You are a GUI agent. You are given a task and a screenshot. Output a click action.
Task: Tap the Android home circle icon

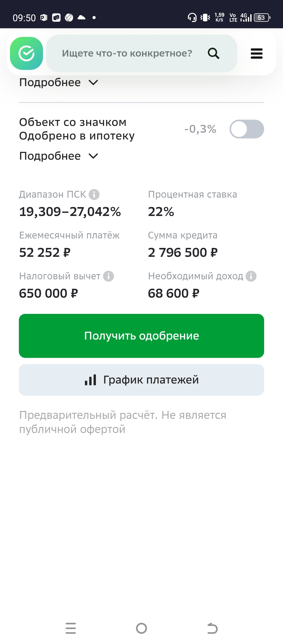(x=141, y=628)
